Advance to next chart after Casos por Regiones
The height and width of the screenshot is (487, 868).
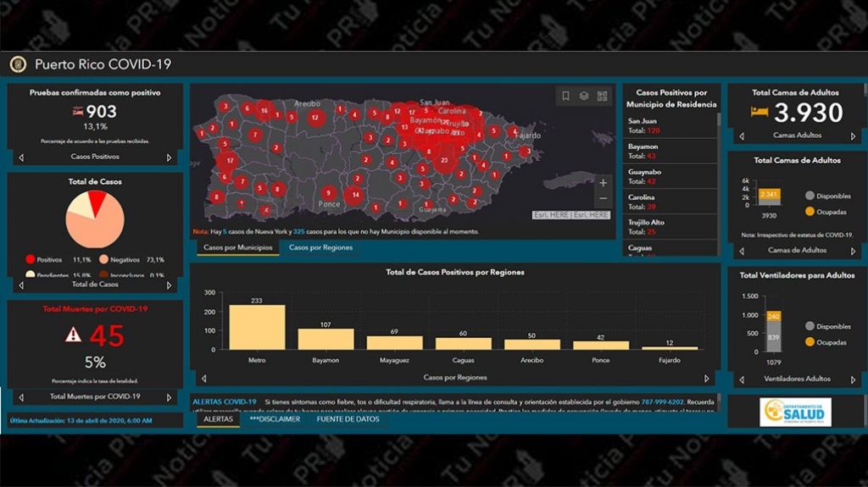(707, 379)
